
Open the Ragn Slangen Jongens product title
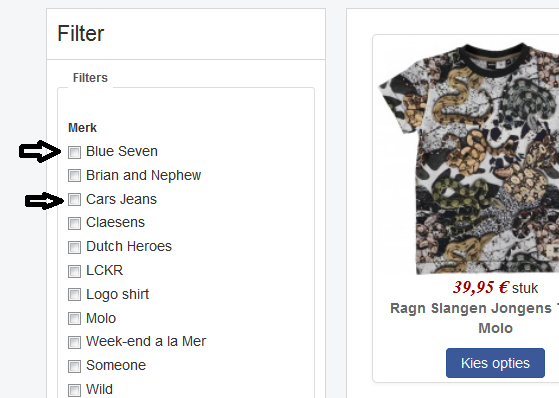(x=475, y=308)
